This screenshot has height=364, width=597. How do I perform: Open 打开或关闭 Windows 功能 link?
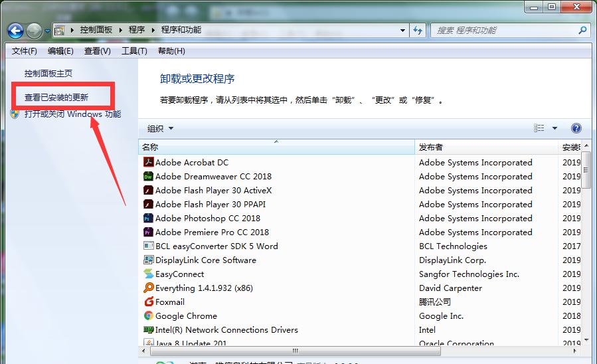(73, 114)
